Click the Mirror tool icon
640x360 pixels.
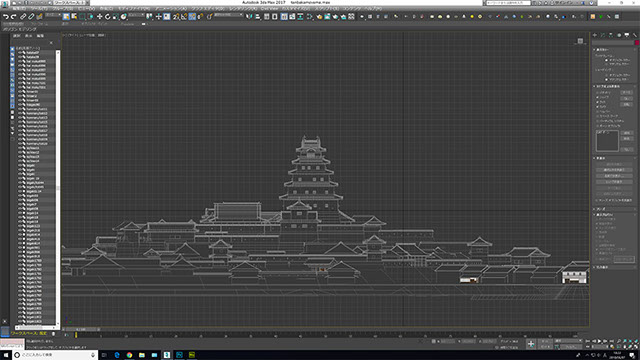[x=249, y=17]
